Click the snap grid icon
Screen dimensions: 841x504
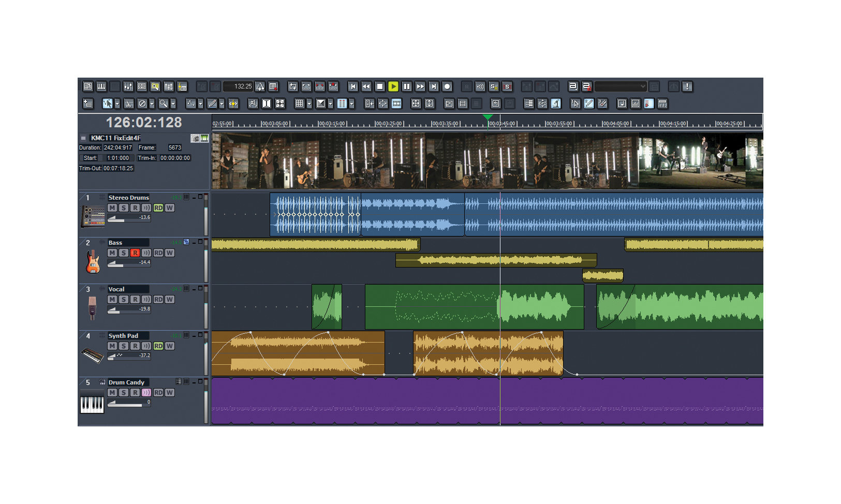[x=299, y=103]
